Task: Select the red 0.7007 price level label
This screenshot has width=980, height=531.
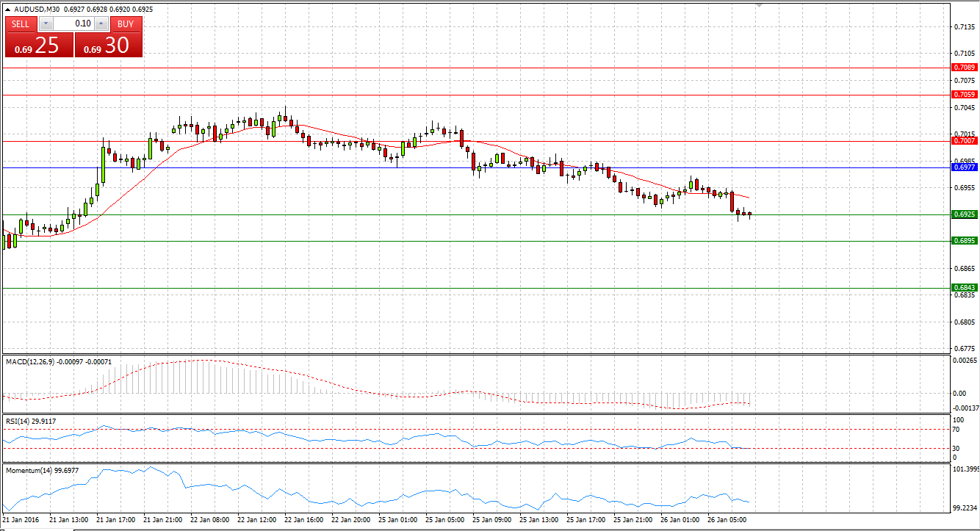Action: click(963, 140)
